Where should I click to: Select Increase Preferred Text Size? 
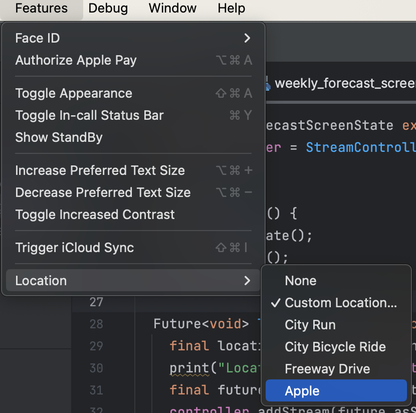(133, 170)
